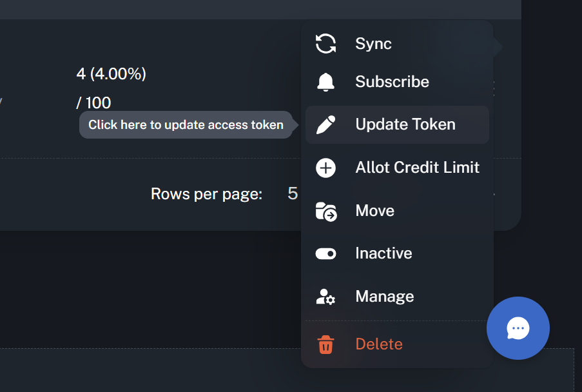Click the Manage user gear icon
Image resolution: width=582 pixels, height=392 pixels.
tap(325, 297)
